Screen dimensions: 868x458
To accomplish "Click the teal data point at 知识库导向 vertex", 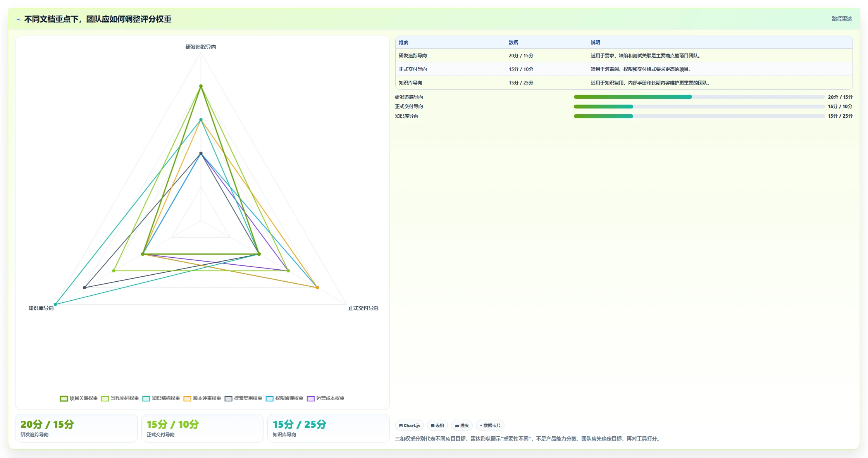I will tap(55, 305).
